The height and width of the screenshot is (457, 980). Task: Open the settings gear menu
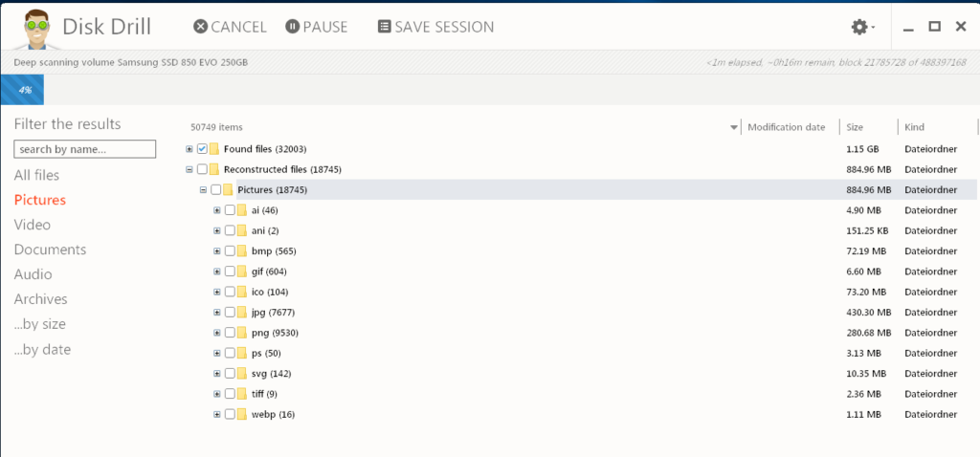(860, 27)
